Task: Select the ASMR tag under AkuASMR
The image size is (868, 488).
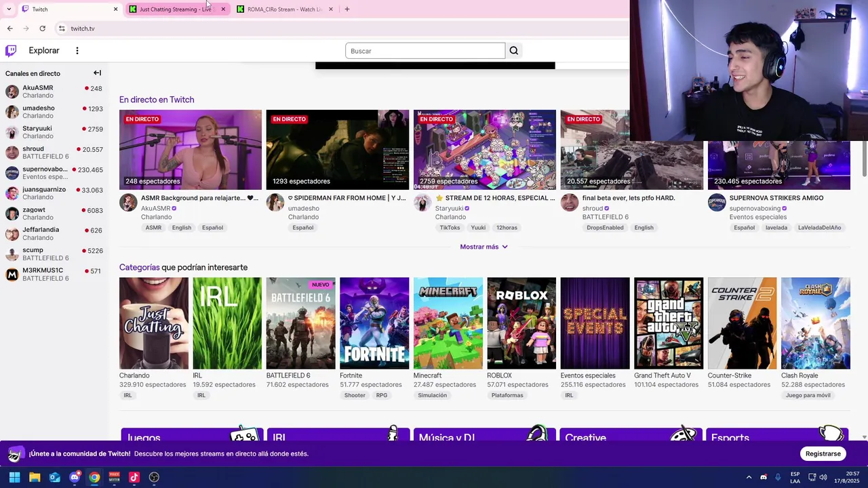Action: pos(153,228)
